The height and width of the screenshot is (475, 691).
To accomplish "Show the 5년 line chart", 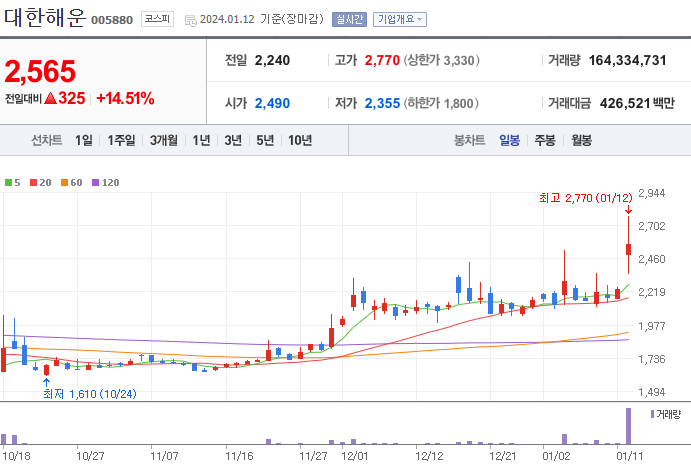I will click(265, 140).
